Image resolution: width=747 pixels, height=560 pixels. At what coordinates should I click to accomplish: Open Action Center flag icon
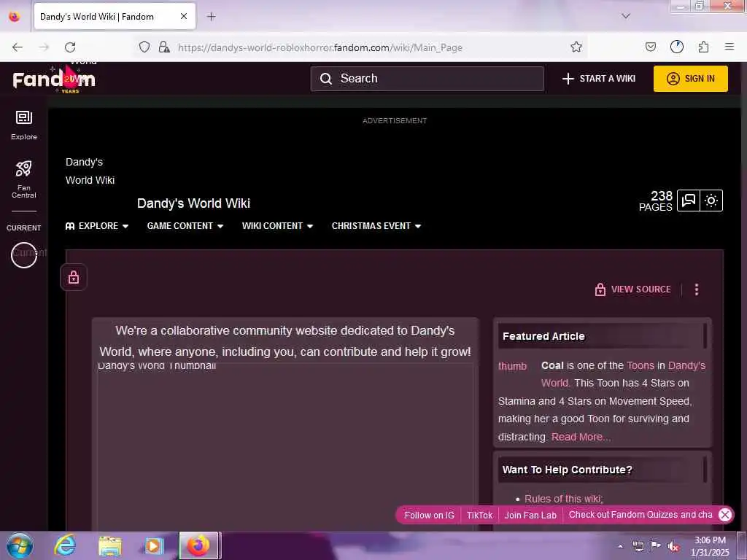[656, 546]
